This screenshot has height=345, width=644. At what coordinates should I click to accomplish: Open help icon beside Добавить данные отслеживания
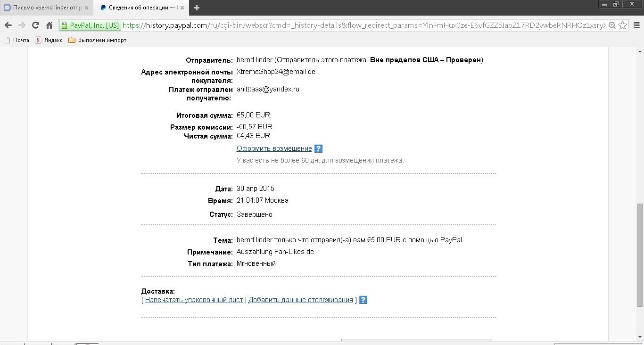coord(363,300)
